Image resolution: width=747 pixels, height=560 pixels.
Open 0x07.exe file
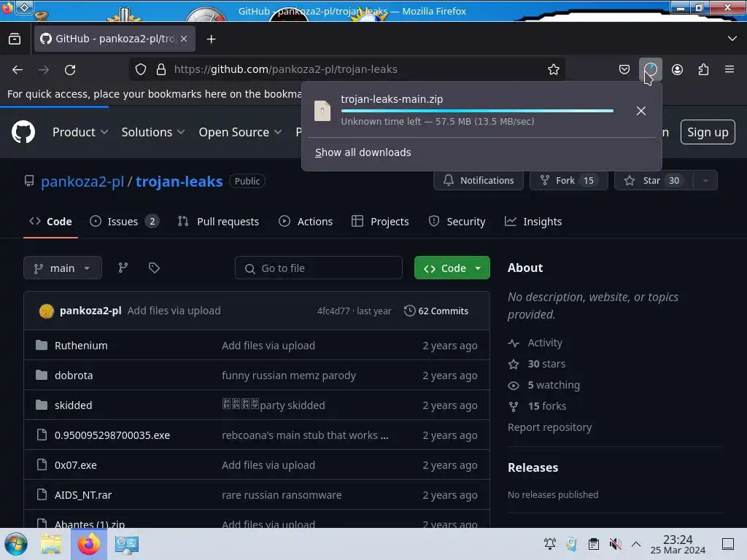coord(76,465)
